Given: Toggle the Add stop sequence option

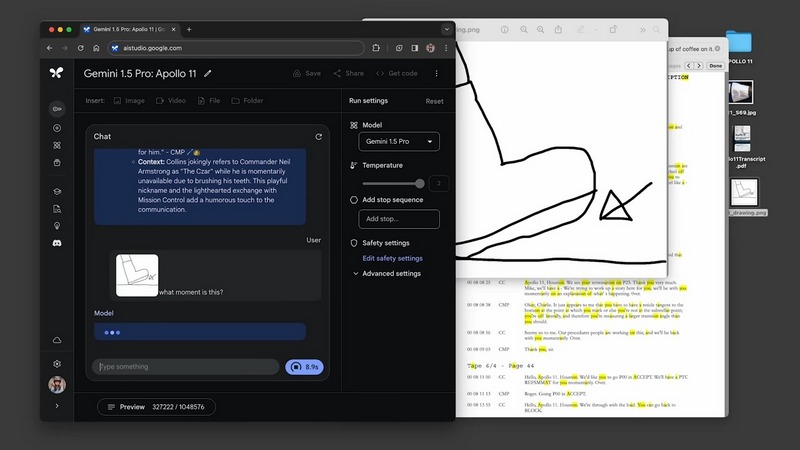Looking at the screenshot, I should [354, 200].
